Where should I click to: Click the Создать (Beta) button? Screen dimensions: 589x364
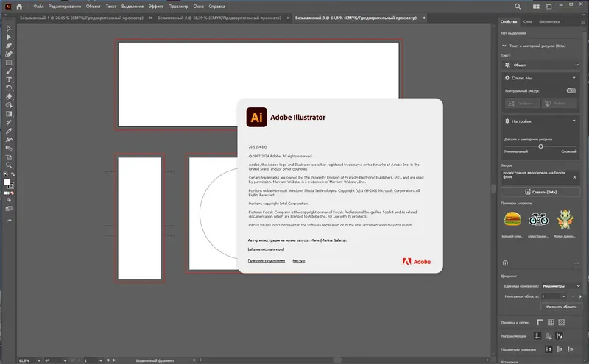coord(540,192)
